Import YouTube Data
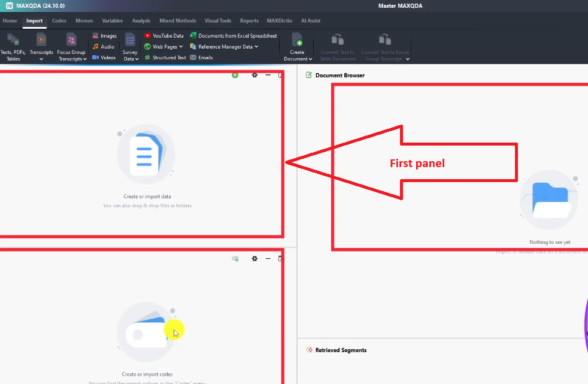588x384 pixels. pos(164,36)
